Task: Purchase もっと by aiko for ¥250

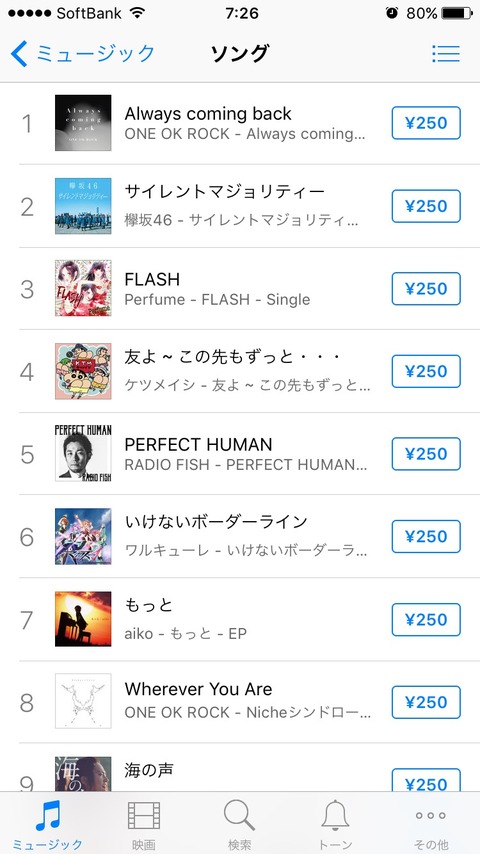Action: 426,619
